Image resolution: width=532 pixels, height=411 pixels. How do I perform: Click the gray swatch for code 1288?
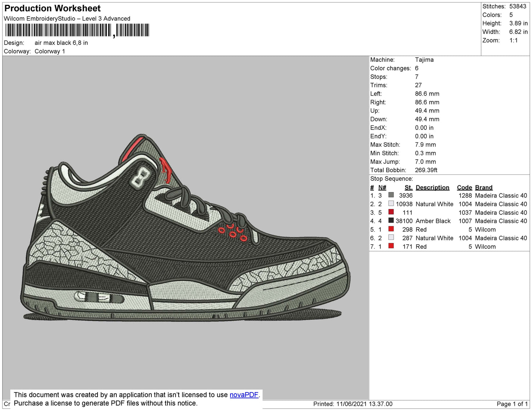click(391, 195)
